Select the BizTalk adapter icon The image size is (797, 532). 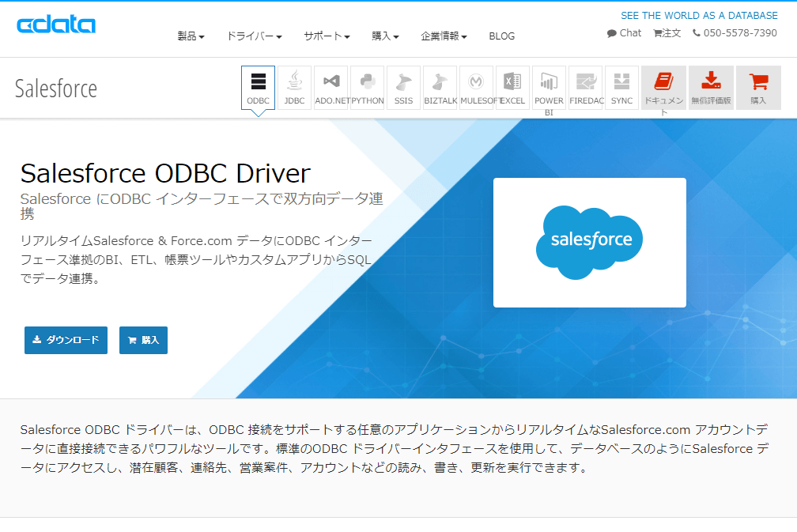click(440, 88)
